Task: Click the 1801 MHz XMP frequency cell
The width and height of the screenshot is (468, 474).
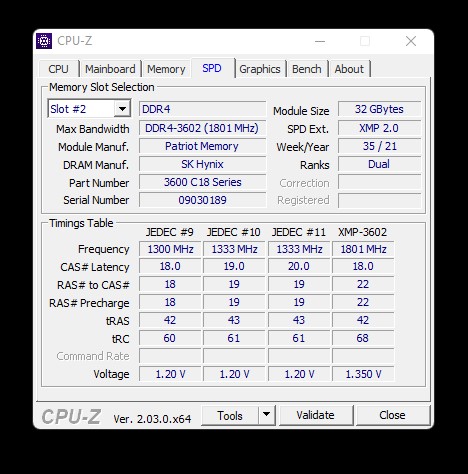Action: (x=363, y=249)
